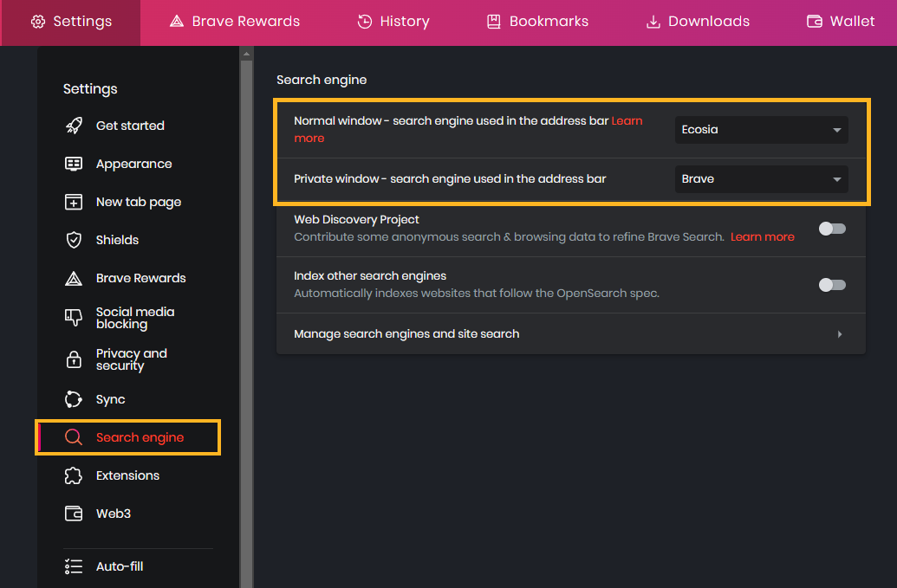Click the History clock icon
The image size is (897, 588).
click(364, 22)
